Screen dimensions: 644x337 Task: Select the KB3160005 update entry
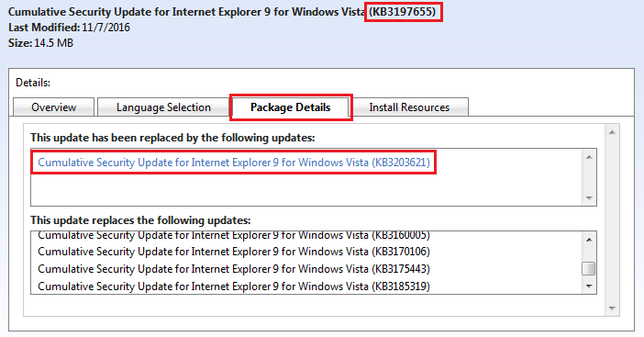click(234, 235)
